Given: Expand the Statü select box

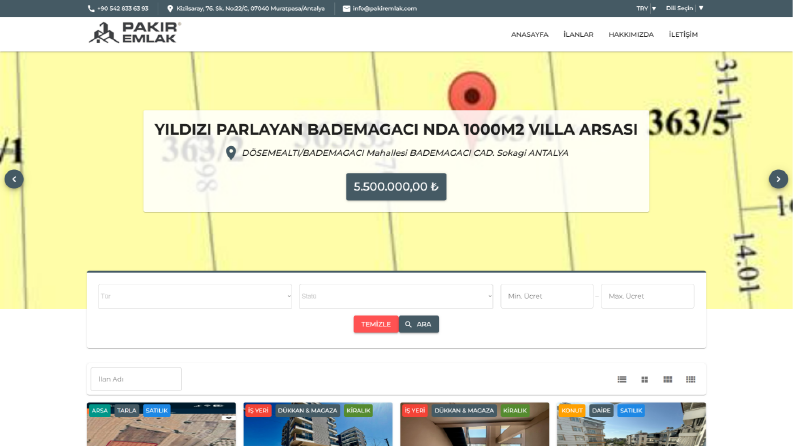Looking at the screenshot, I should point(396,296).
